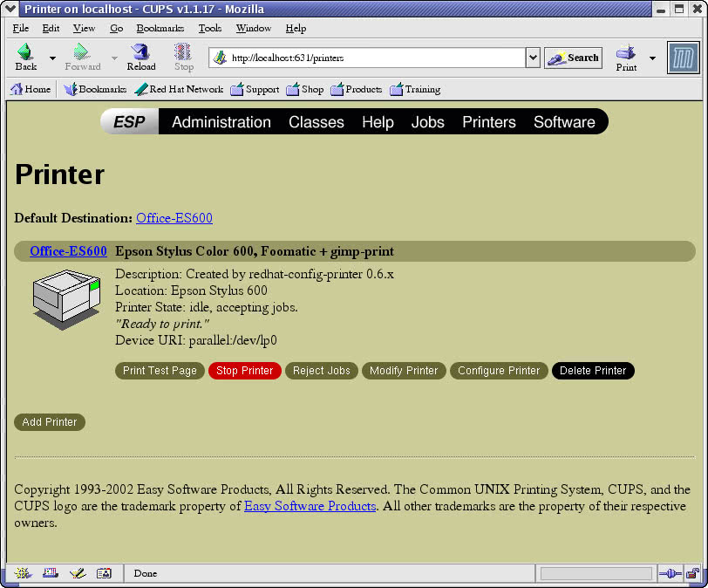The image size is (708, 588).
Task: Open Red Hat Network bookmark
Action: (179, 89)
